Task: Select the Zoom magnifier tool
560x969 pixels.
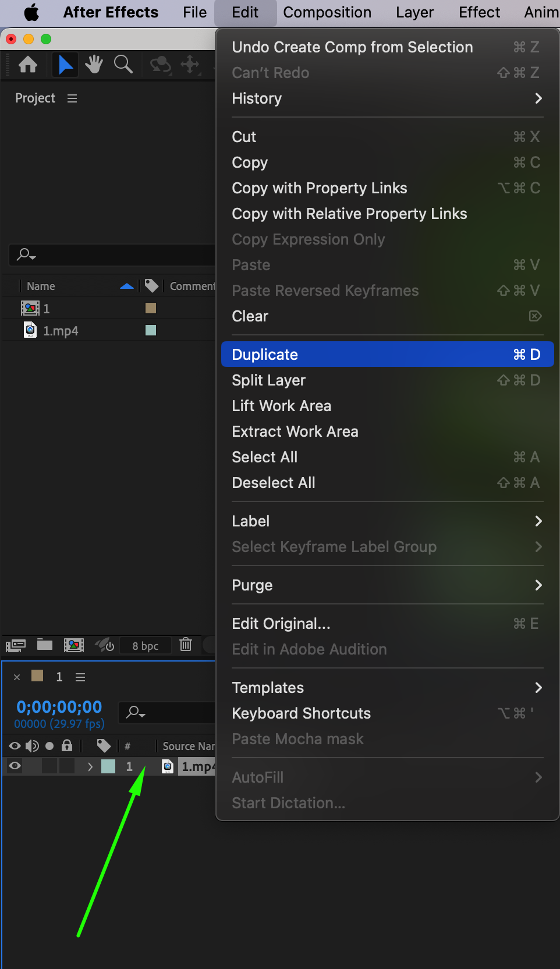Action: pos(123,65)
